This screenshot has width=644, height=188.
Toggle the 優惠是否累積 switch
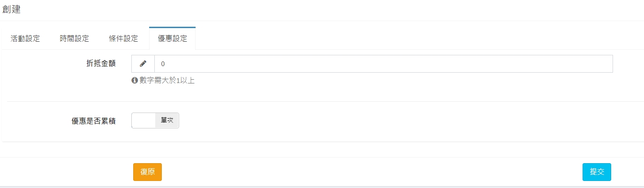155,120
